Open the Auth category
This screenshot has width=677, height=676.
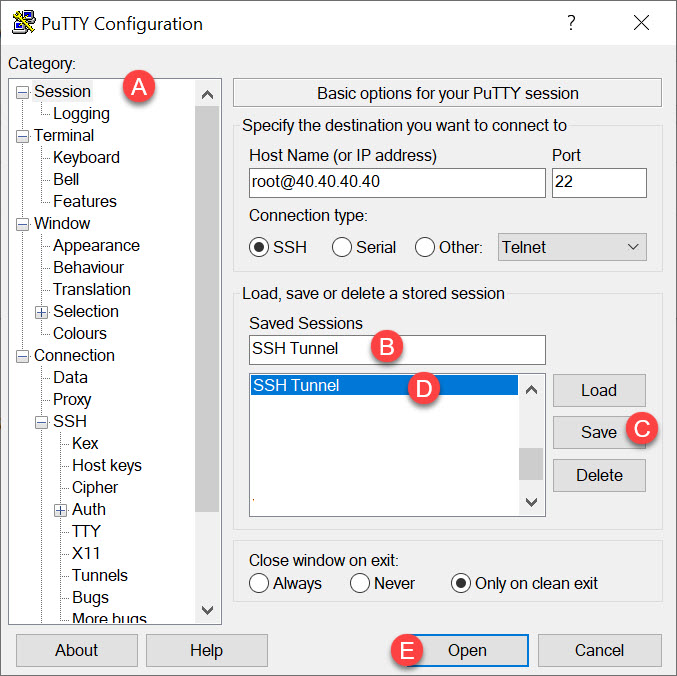(89, 510)
